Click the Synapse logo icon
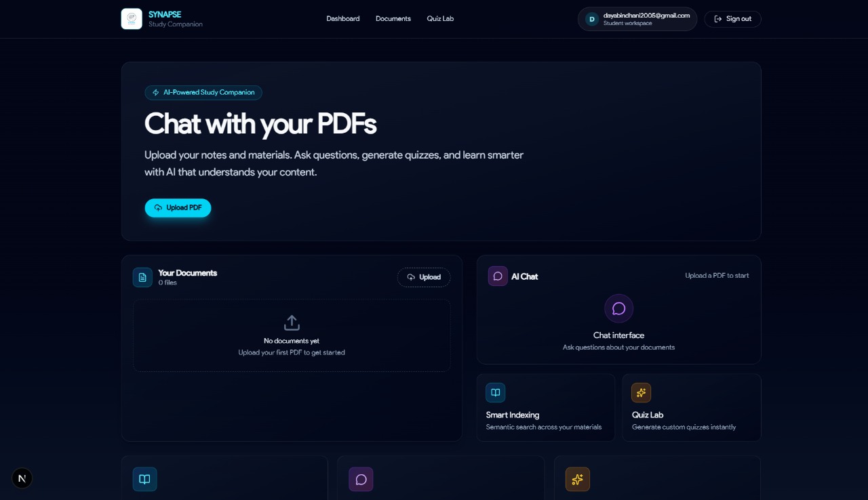 (132, 19)
